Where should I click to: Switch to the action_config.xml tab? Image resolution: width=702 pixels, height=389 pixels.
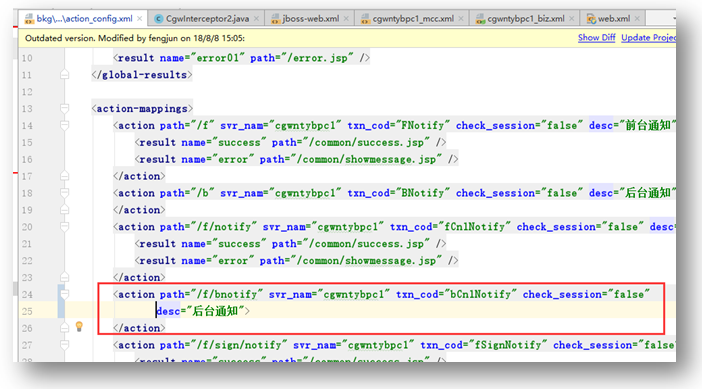84,18
